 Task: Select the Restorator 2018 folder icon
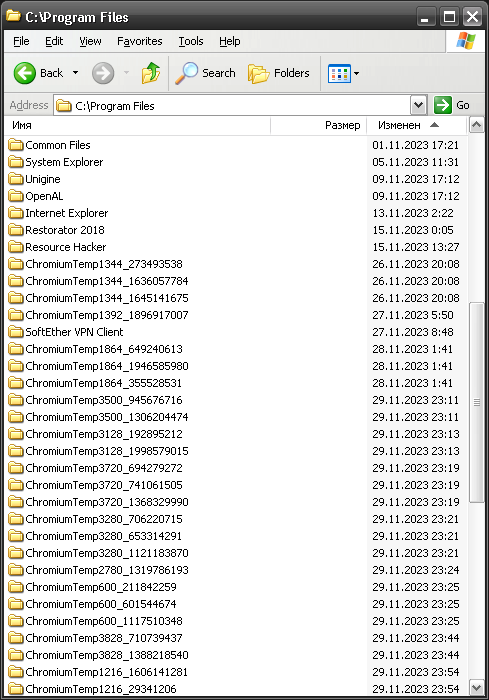[16, 229]
